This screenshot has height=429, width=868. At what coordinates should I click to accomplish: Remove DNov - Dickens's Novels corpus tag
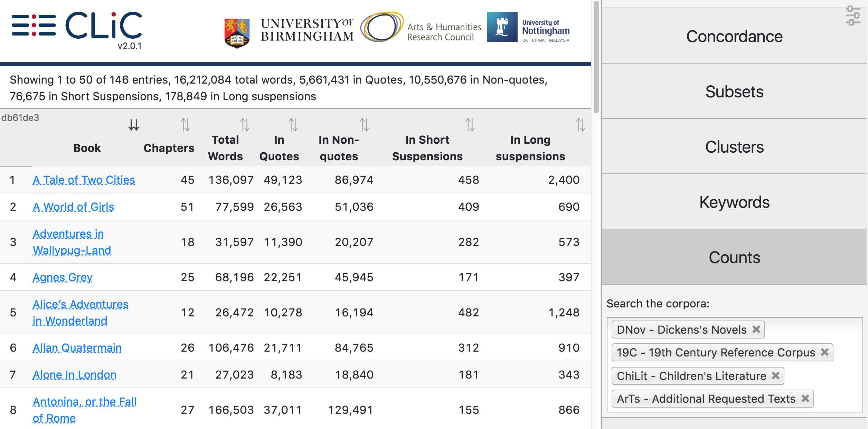(756, 330)
